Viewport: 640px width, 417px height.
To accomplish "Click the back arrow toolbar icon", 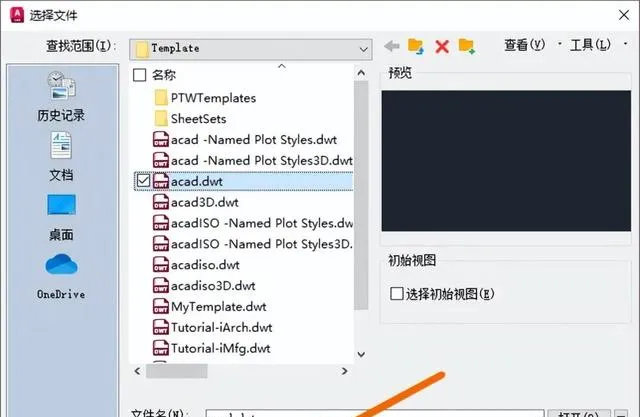I will click(x=392, y=46).
